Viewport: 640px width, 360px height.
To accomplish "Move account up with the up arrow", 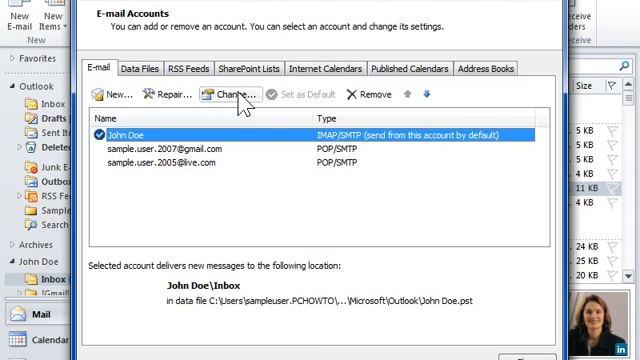I will (407, 94).
